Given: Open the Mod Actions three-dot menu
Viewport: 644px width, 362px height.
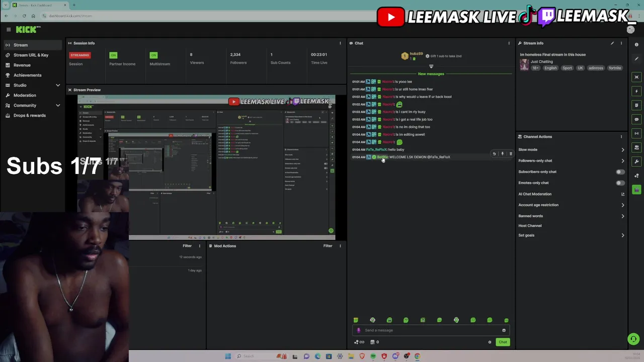Looking at the screenshot, I should pos(340,246).
